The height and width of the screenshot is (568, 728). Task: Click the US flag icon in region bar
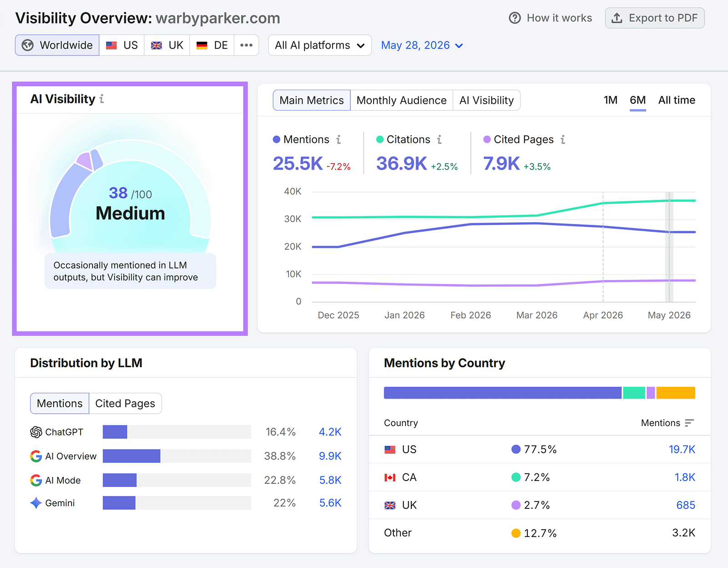coord(111,46)
